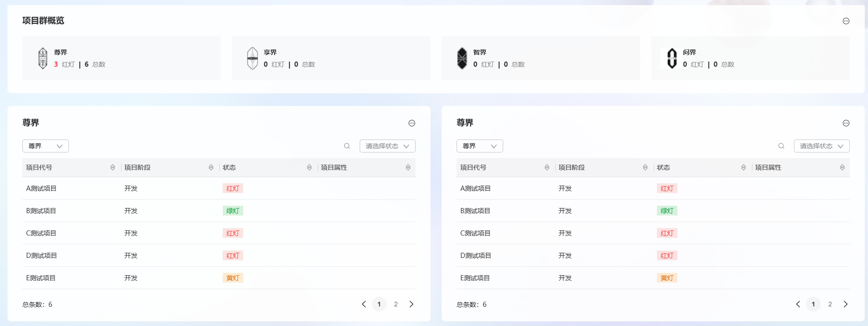868x326 pixels.
Task: Open the 尊界 dropdown in right panel
Action: [x=480, y=146]
